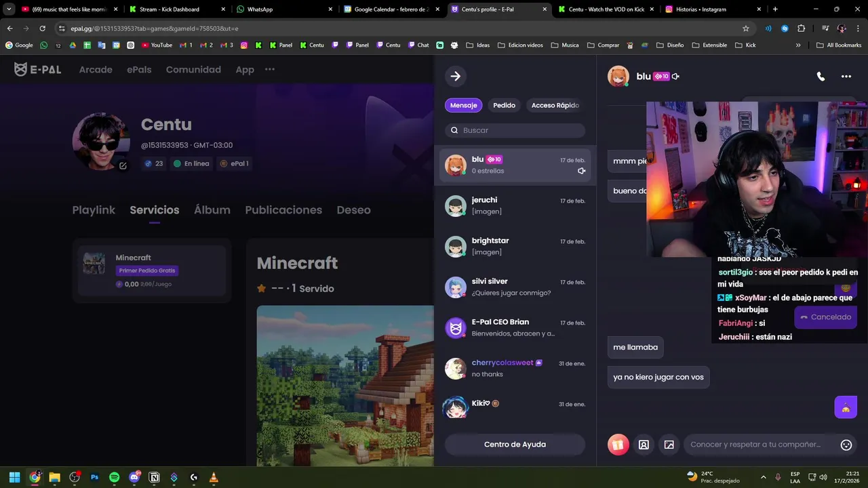This screenshot has height=488, width=868.
Task: Open the Deseo profile tab
Action: click(x=353, y=210)
